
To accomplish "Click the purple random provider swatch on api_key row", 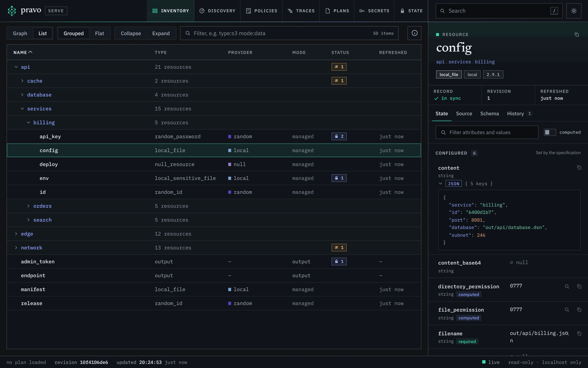I will click(x=230, y=137).
